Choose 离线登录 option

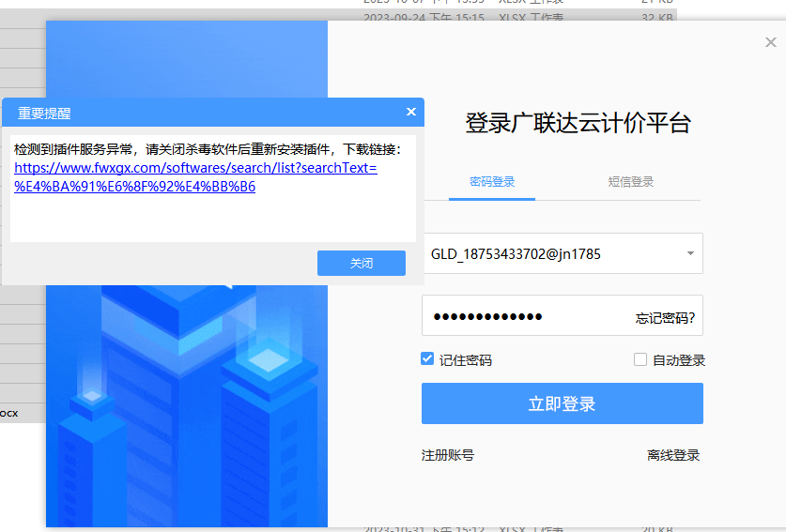pyautogui.click(x=673, y=455)
